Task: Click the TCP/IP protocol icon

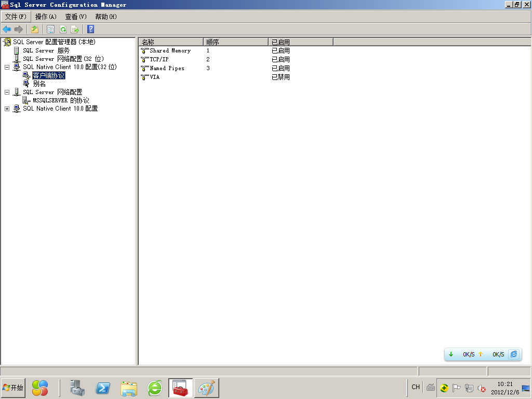Action: click(145, 60)
